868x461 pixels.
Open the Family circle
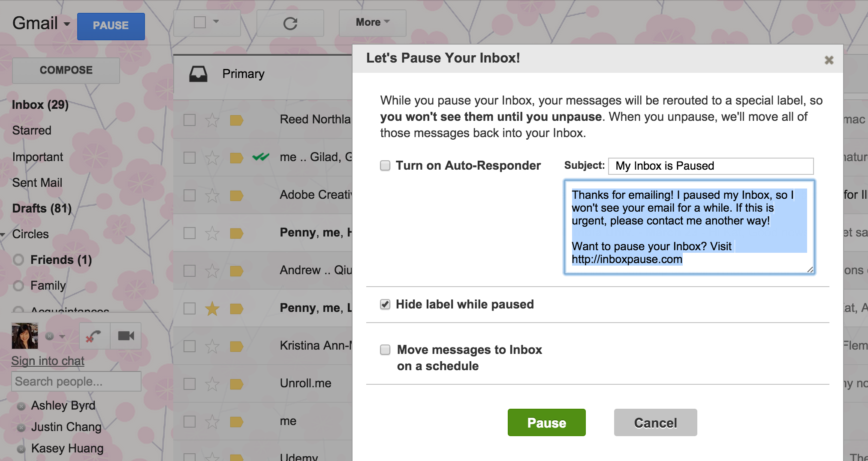(48, 286)
